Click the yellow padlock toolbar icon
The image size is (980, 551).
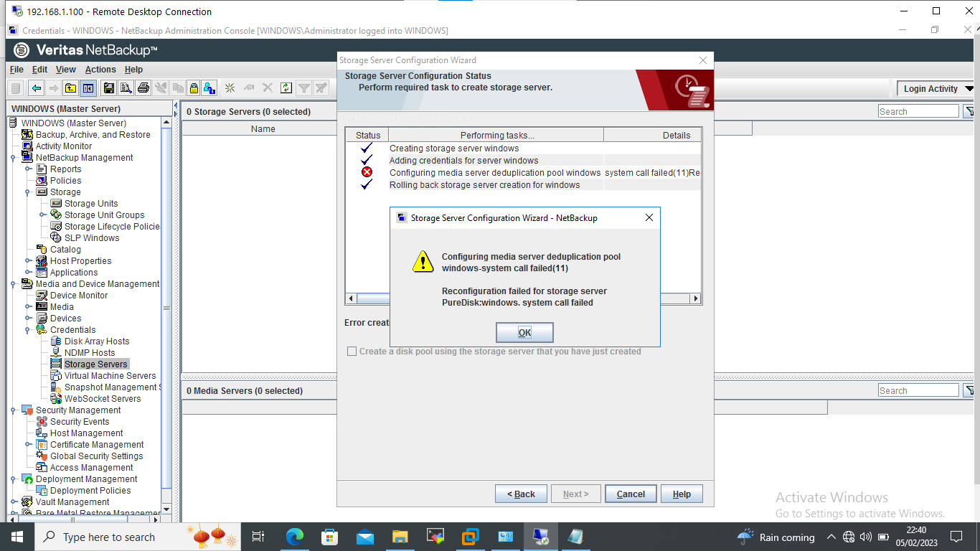[193, 88]
